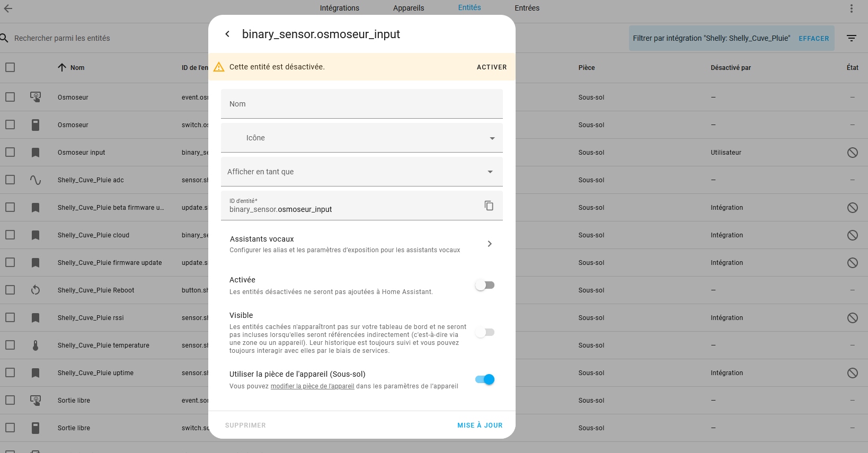Click the disabled icon on Shelly_Cuve_Pluie uptime row

point(852,373)
